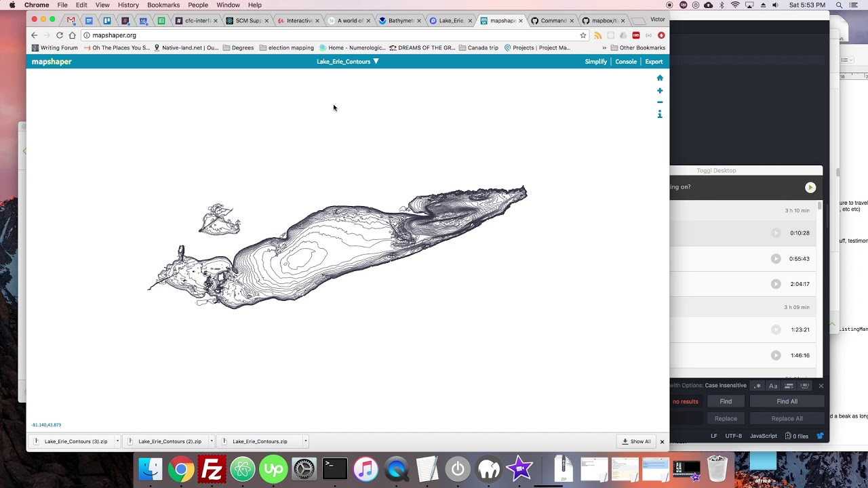Open the Canada trip bookmarks folder
The image size is (868, 488).
479,48
